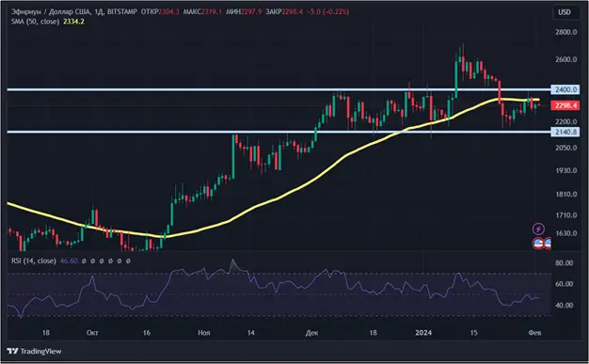The image size is (589, 364).
Task: Click the red current price label 2298.4
Action: [565, 105]
